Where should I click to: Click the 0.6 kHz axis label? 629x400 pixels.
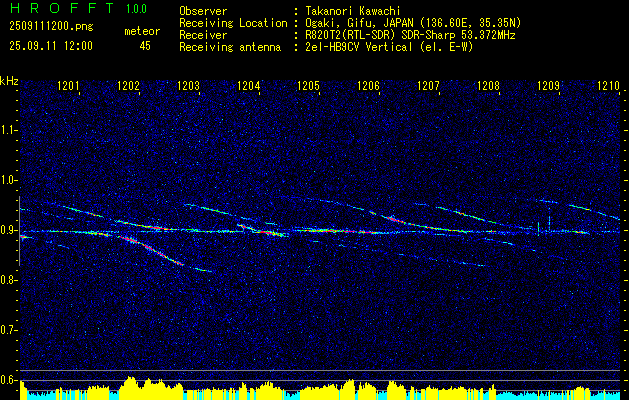[9, 380]
